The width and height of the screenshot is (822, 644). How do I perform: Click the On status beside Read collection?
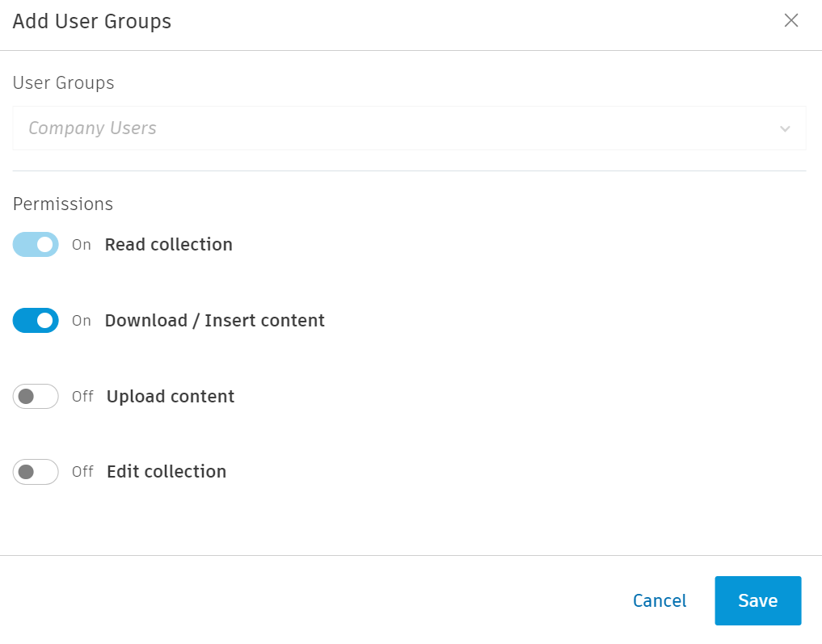click(82, 245)
